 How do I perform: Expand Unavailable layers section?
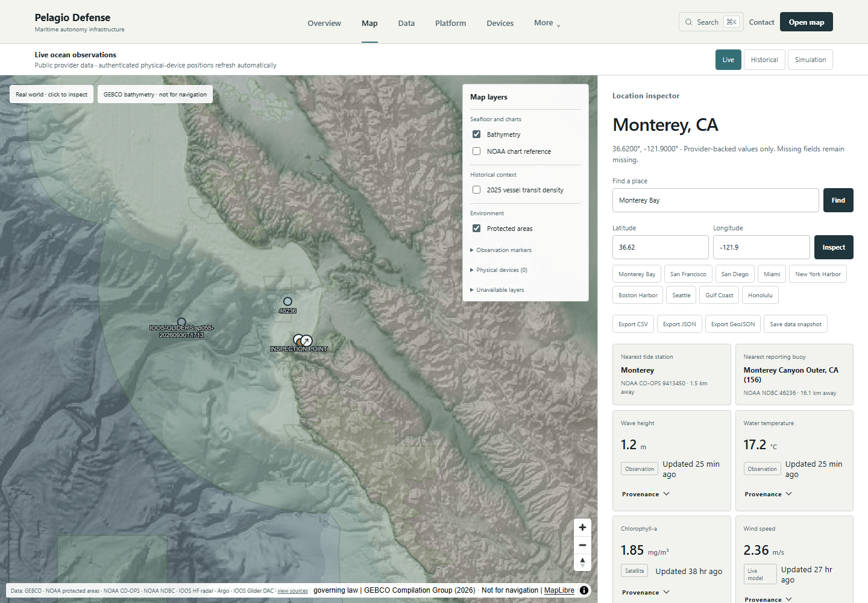pos(497,290)
